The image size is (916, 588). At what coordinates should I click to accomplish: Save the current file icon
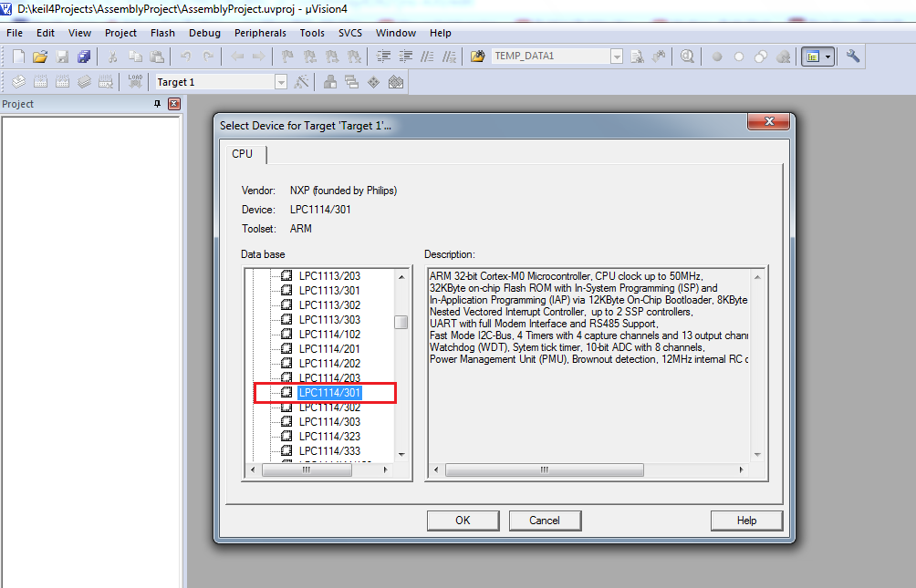(x=62, y=57)
